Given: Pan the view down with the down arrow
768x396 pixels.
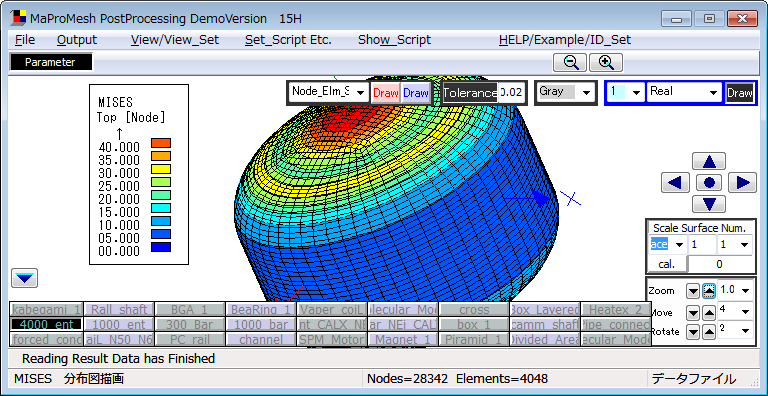Looking at the screenshot, I should pos(709,204).
